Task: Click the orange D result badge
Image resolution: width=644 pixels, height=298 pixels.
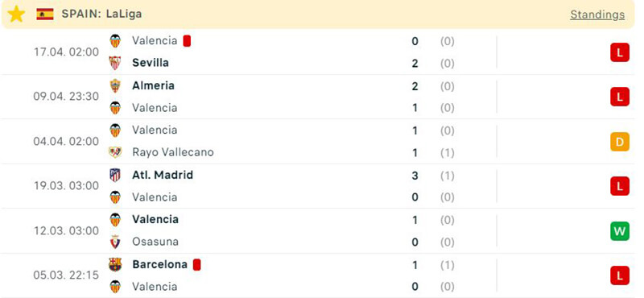Action: pos(619,142)
